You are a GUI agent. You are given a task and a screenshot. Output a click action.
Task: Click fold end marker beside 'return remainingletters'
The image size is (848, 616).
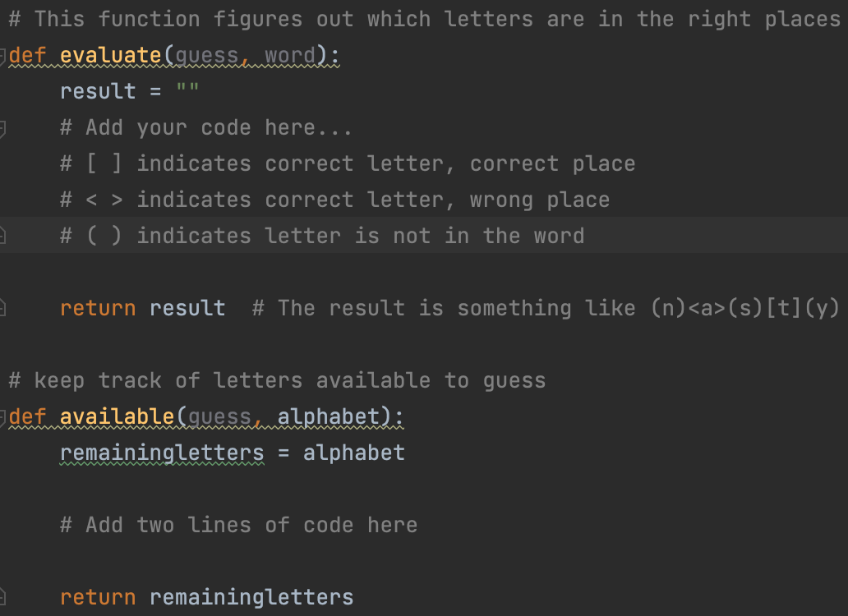pos(2,597)
